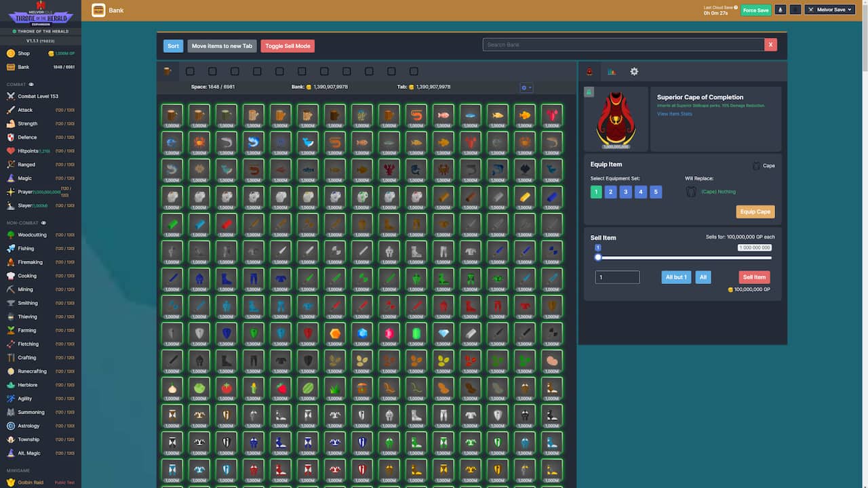
Task: Select equipment set 1
Action: coord(596,192)
